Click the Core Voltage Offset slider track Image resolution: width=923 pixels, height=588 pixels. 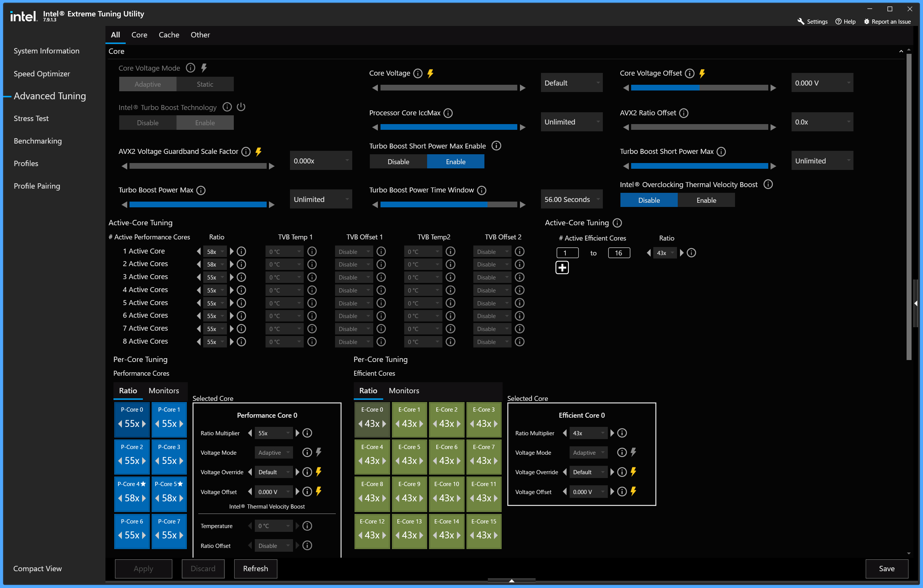[699, 88]
